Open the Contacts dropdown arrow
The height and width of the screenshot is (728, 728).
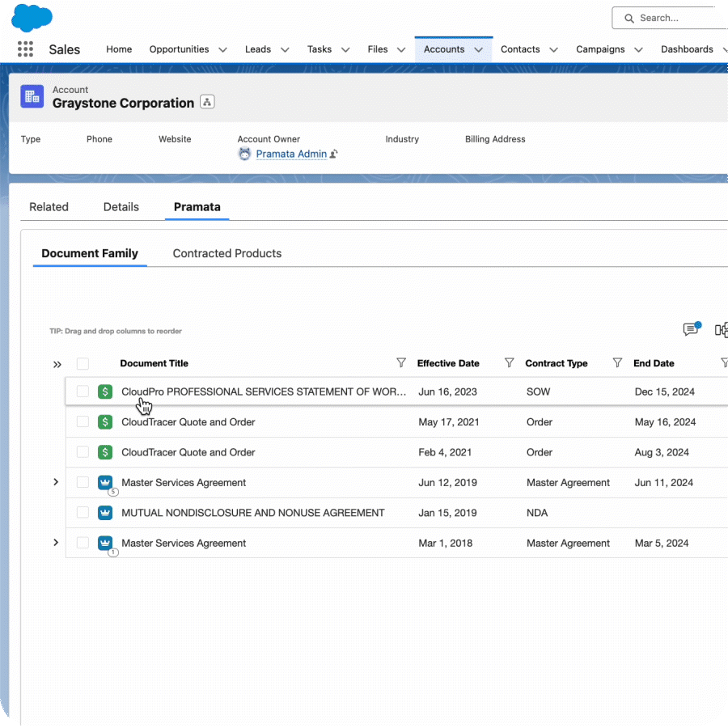[x=554, y=49]
